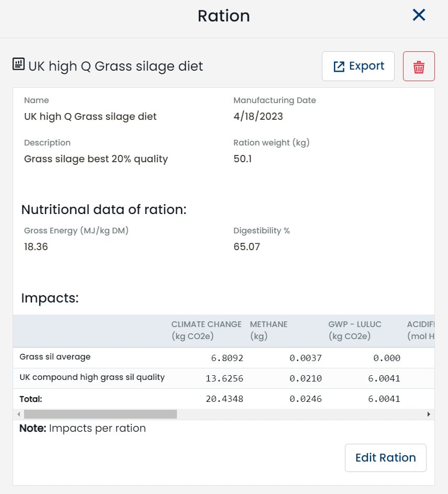Click the description text Grass silage best 20% quality
Screen dimensions: 448x494
click(x=96, y=159)
